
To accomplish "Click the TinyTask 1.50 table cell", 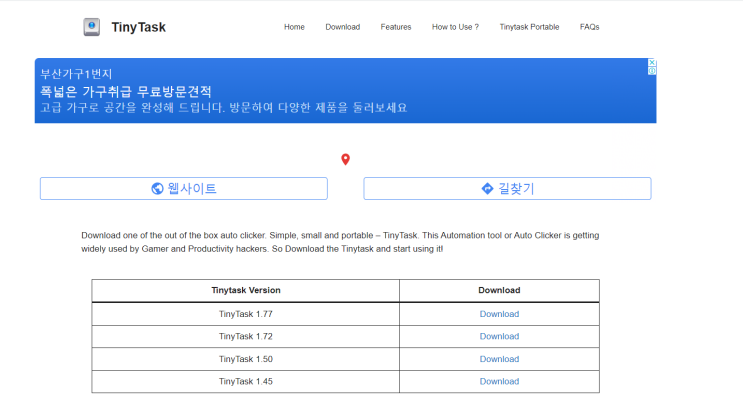I will [x=245, y=359].
